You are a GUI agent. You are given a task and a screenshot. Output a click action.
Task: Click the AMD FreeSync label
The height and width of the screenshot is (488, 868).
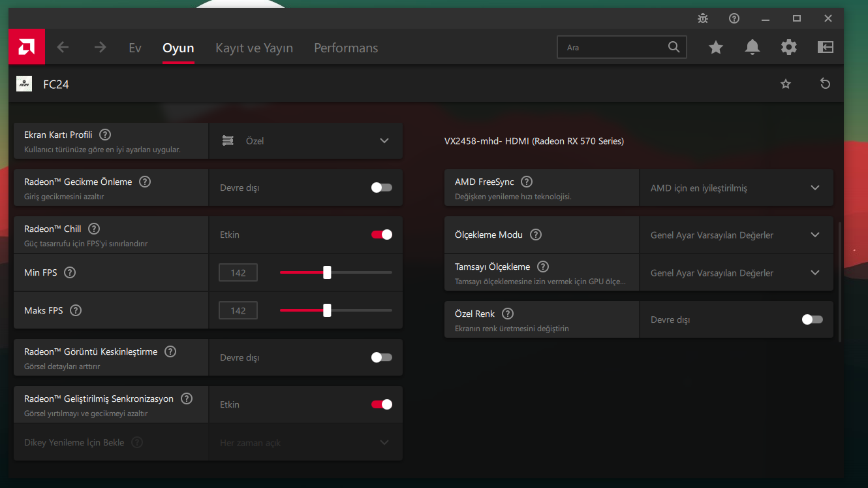point(484,182)
